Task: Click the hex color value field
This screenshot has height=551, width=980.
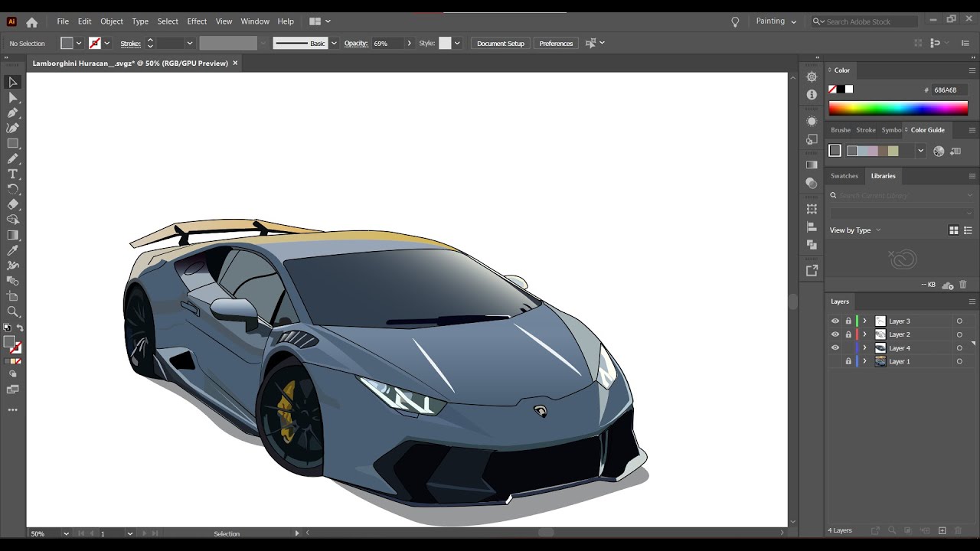Action: 950,90
